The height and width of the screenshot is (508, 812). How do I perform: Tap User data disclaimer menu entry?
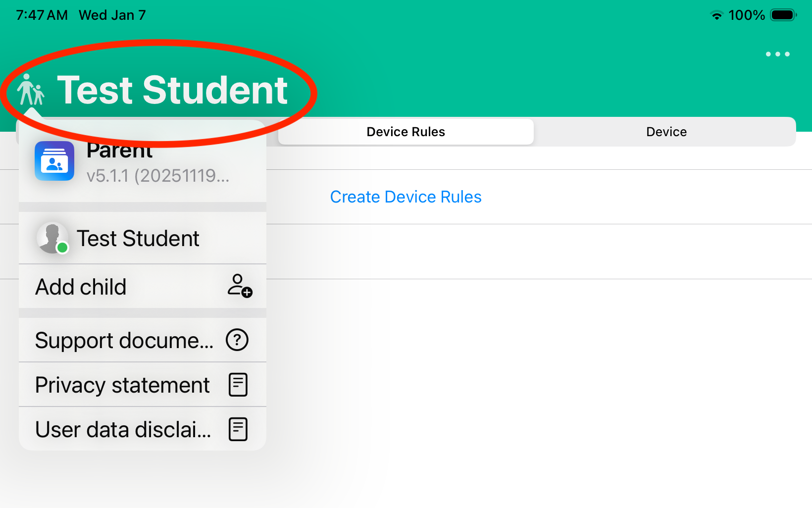tap(123, 429)
